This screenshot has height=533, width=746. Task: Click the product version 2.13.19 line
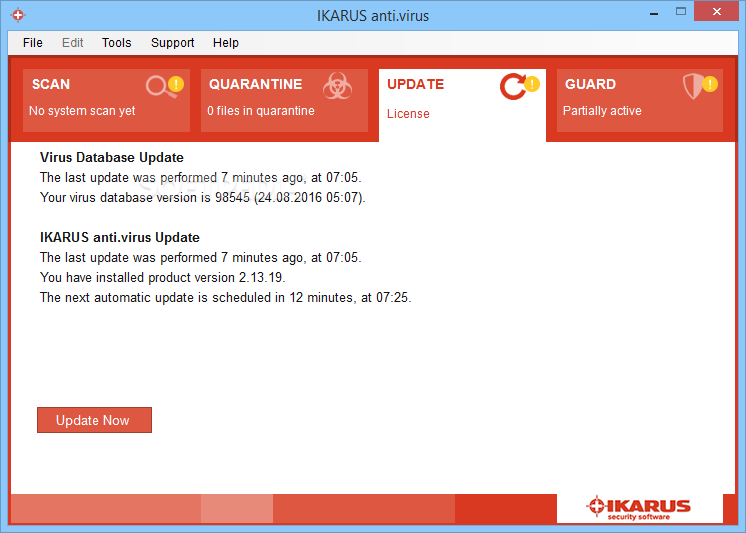pyautogui.click(x=163, y=277)
